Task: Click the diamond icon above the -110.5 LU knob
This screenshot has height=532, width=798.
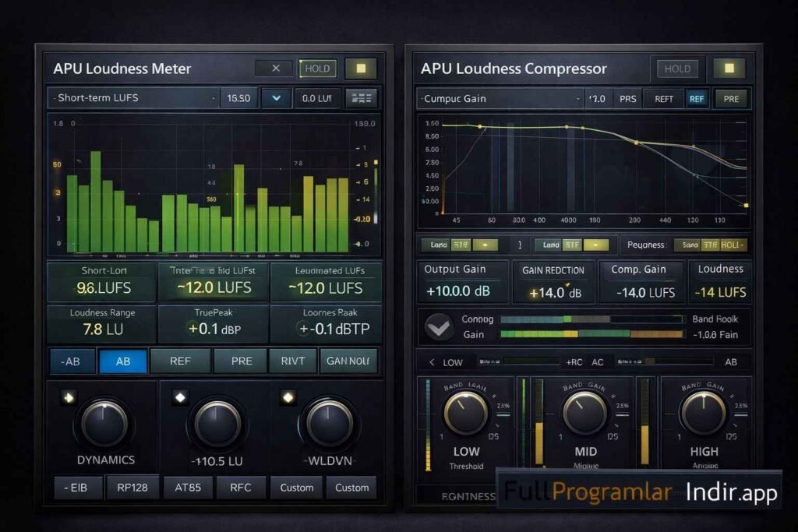Action: [x=181, y=397]
